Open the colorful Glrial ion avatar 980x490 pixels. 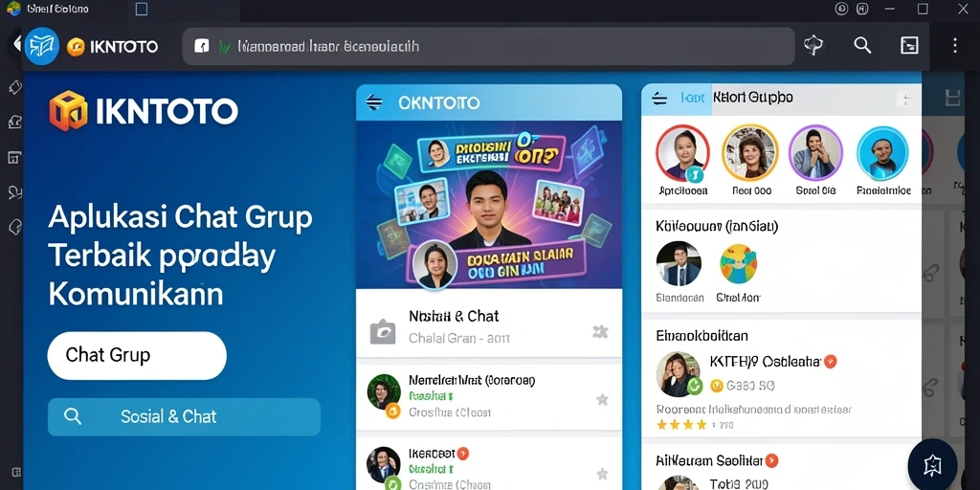(x=738, y=264)
